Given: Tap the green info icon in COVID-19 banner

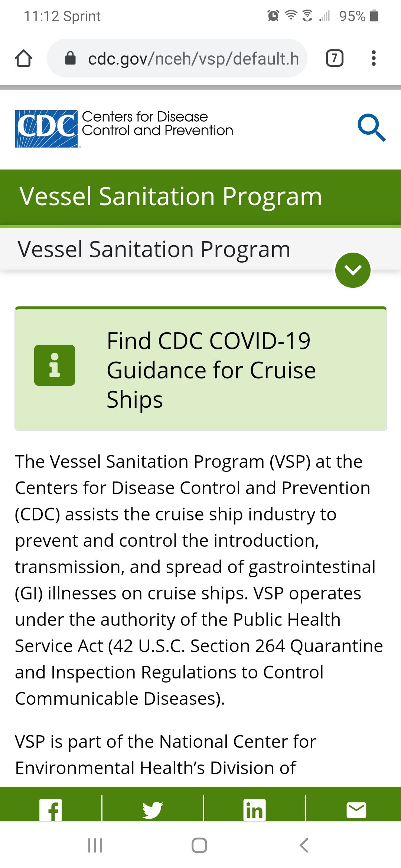Looking at the screenshot, I should [55, 365].
